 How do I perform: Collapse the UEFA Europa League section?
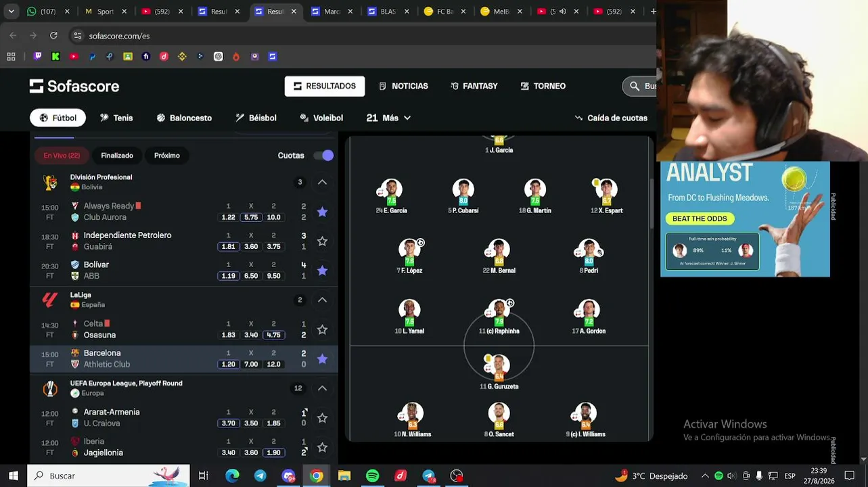(x=322, y=388)
